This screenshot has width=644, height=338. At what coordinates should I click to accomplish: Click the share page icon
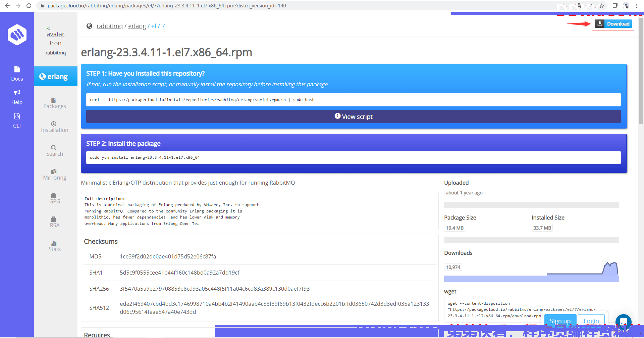point(590,6)
